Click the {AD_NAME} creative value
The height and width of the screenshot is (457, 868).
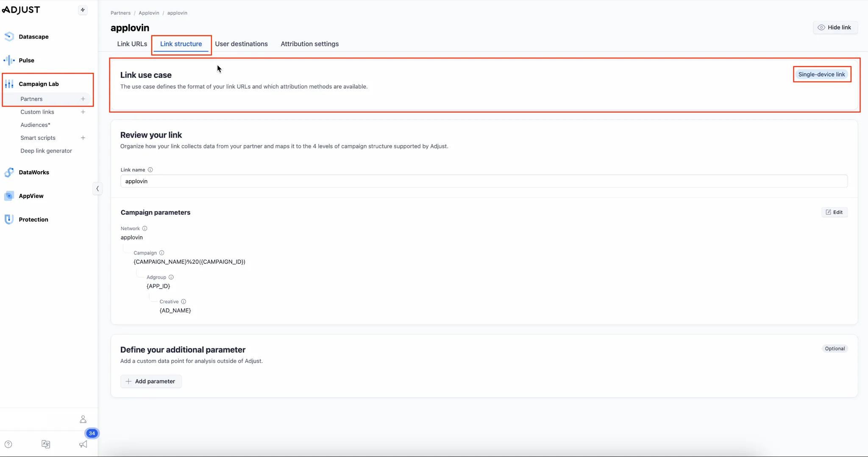click(x=175, y=310)
